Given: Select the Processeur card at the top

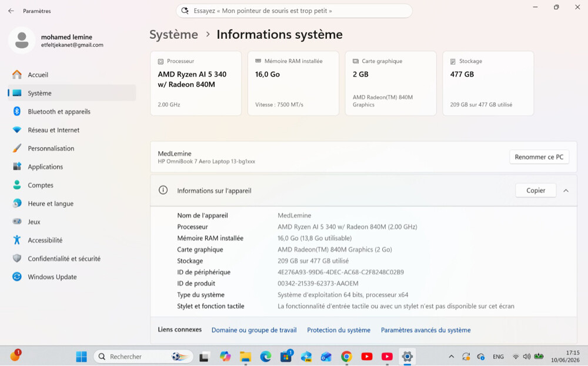Looking at the screenshot, I should pos(196,84).
